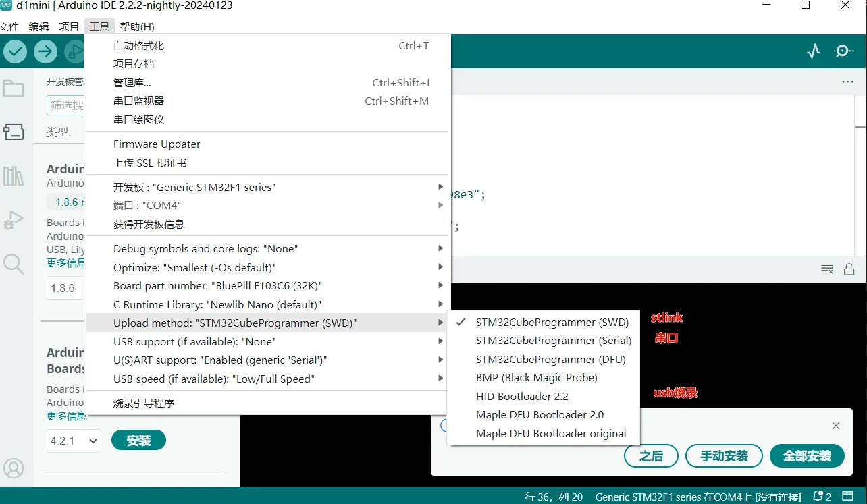Click the notifications bell in status bar
This screenshot has height=504, width=867.
(818, 497)
